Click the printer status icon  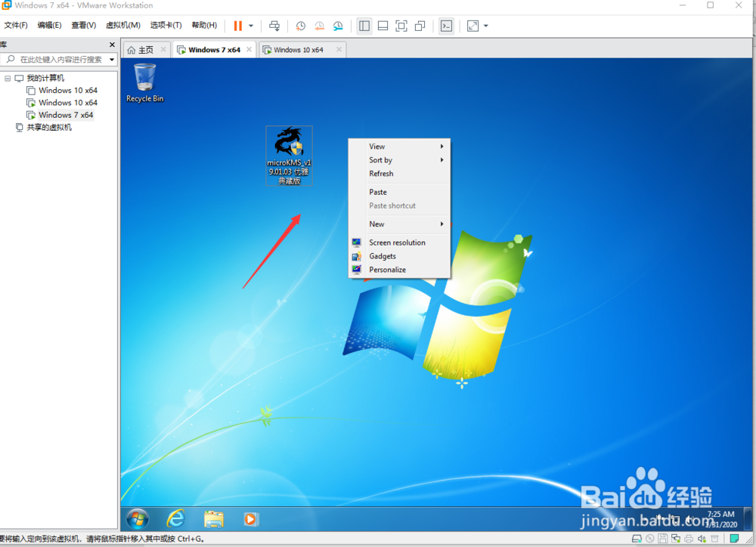pyautogui.click(x=689, y=539)
